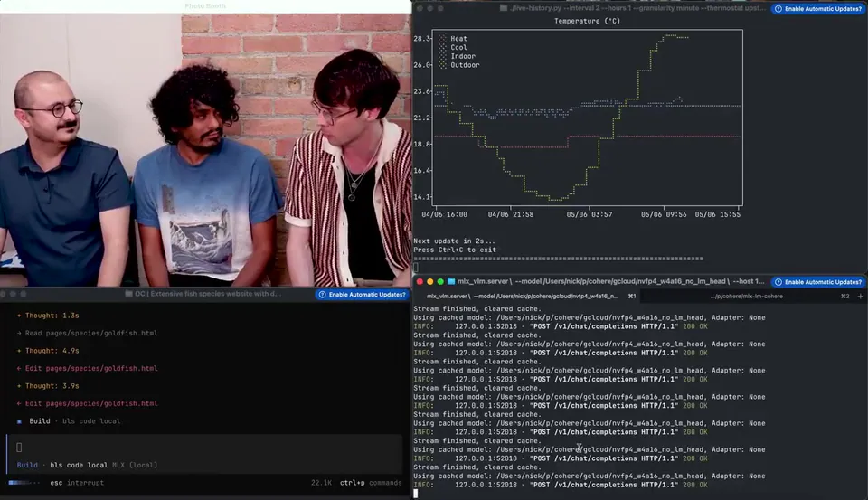Click the green zoom light of mlx_vlm.server window
868x500 pixels.
pos(440,282)
